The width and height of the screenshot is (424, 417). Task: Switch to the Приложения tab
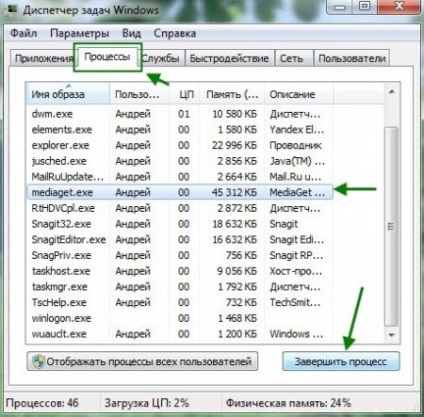43,58
